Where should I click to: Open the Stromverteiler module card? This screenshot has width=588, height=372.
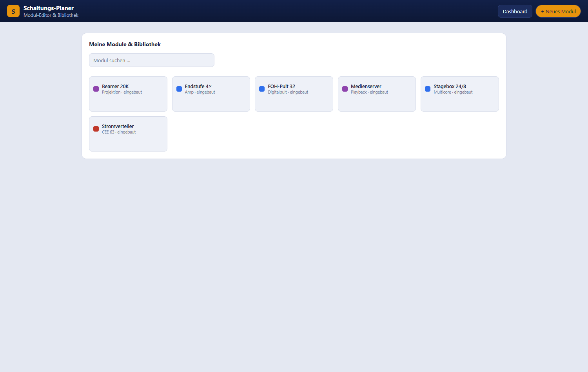tap(128, 134)
